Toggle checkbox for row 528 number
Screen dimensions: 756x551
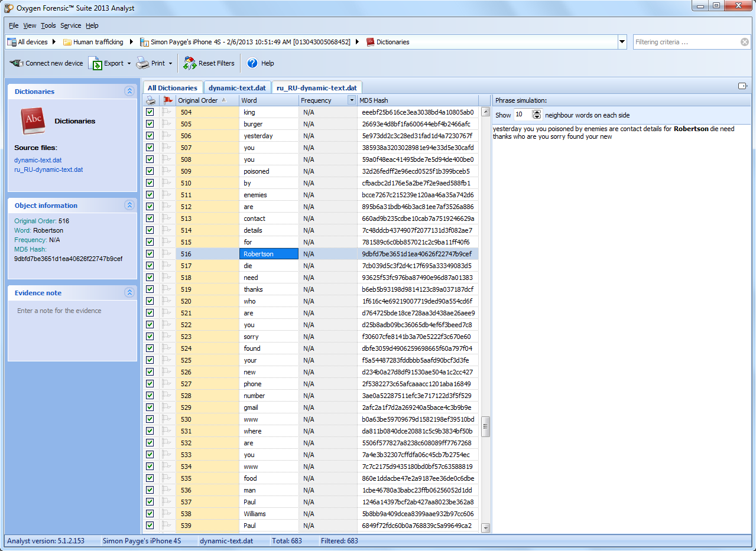pos(150,396)
